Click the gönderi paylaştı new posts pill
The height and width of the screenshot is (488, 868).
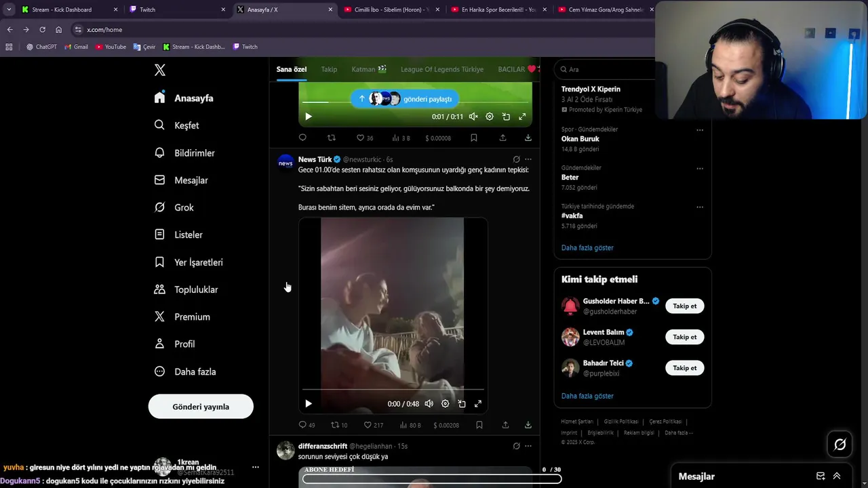pos(406,99)
